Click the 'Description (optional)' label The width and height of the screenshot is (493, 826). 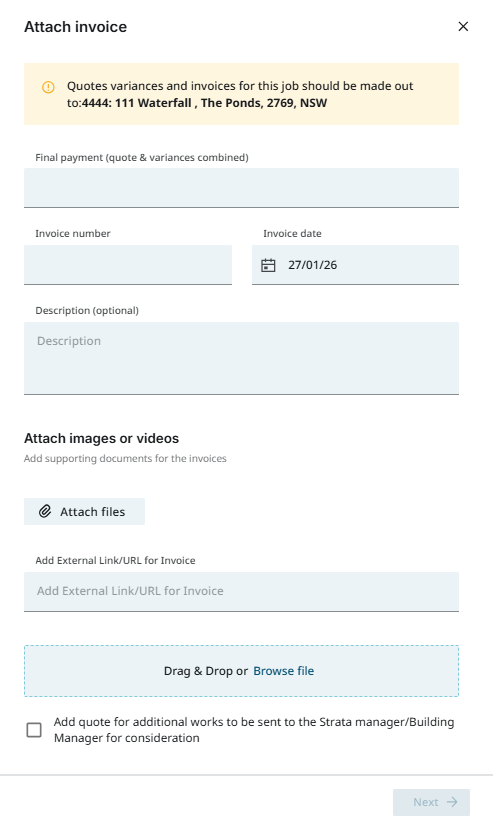87,310
